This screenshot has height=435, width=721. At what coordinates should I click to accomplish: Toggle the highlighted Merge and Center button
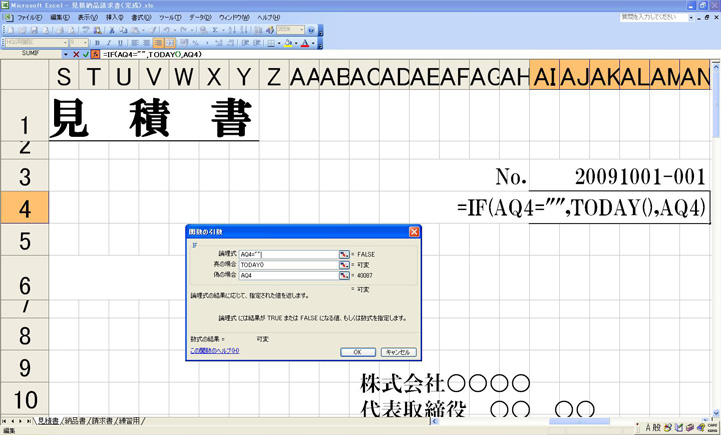pyautogui.click(x=170, y=43)
